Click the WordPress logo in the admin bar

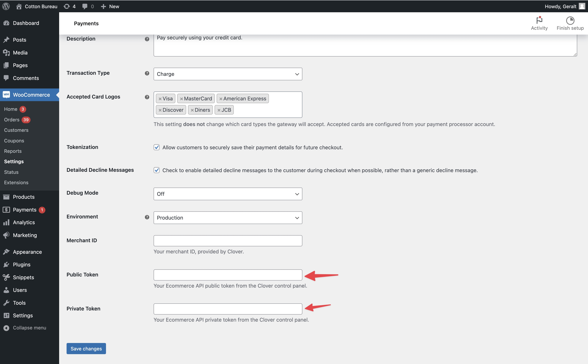(6, 6)
